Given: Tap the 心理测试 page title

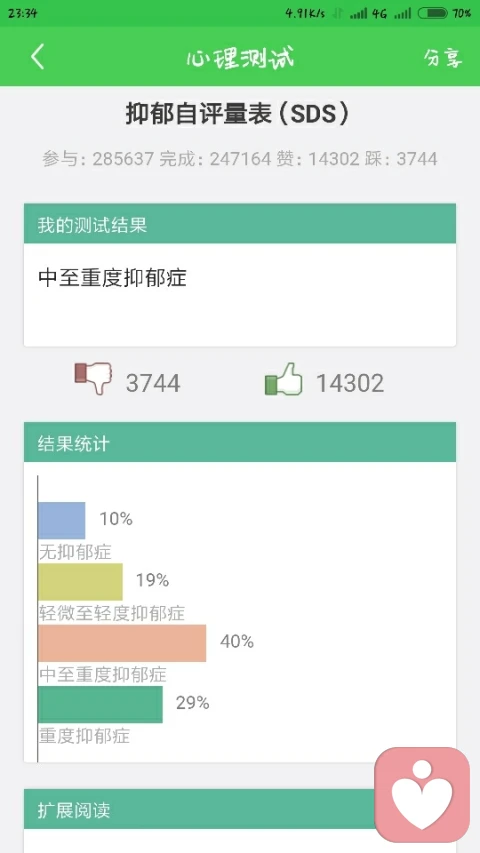Looking at the screenshot, I should [239, 57].
